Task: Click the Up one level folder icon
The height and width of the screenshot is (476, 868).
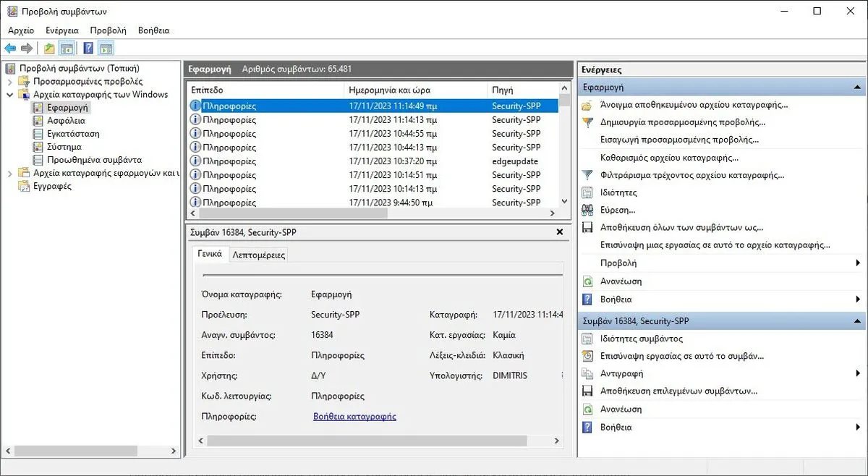Action: pyautogui.click(x=49, y=48)
